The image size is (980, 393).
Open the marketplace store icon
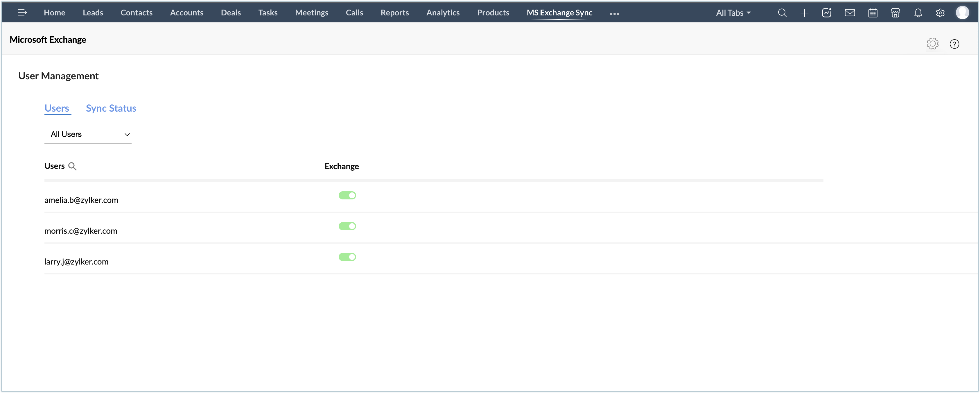point(895,13)
